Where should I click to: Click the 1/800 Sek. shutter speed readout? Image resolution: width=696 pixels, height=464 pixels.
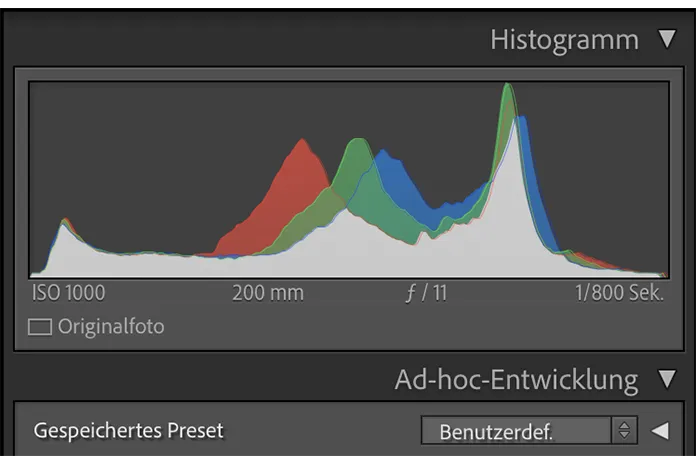point(619,294)
